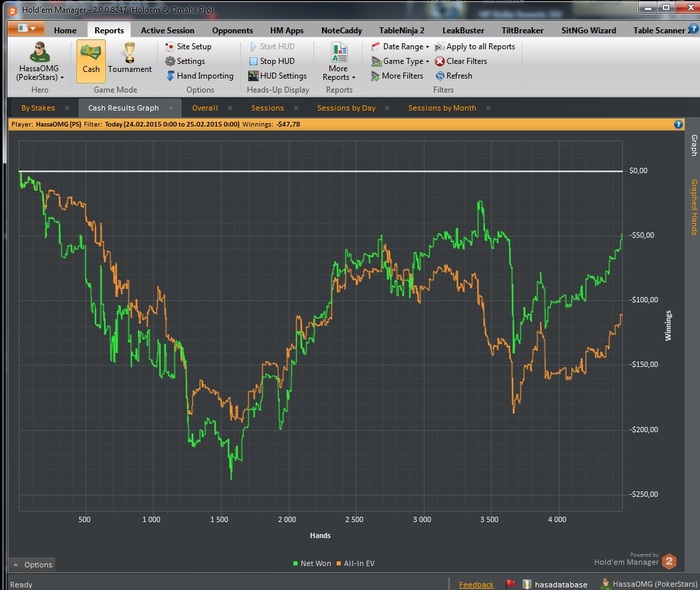Image resolution: width=700 pixels, height=590 pixels.
Task: Expand the Game Type filter dropdown
Action: pos(400,61)
